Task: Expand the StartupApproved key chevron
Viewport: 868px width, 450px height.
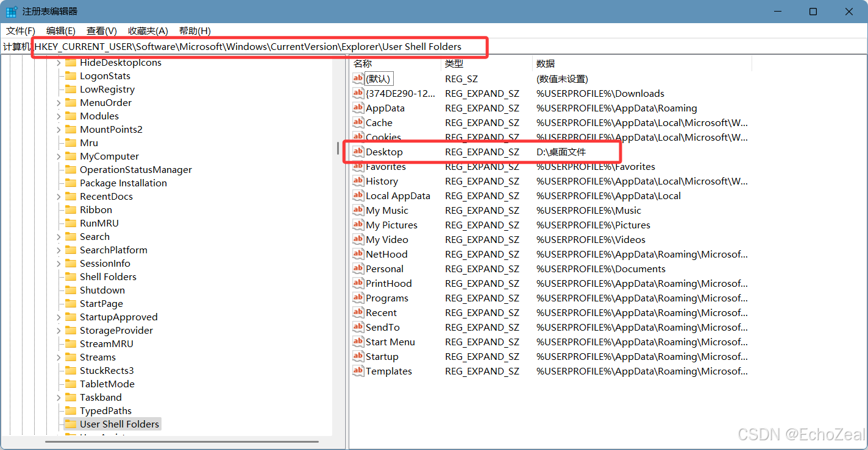Action: 59,317
